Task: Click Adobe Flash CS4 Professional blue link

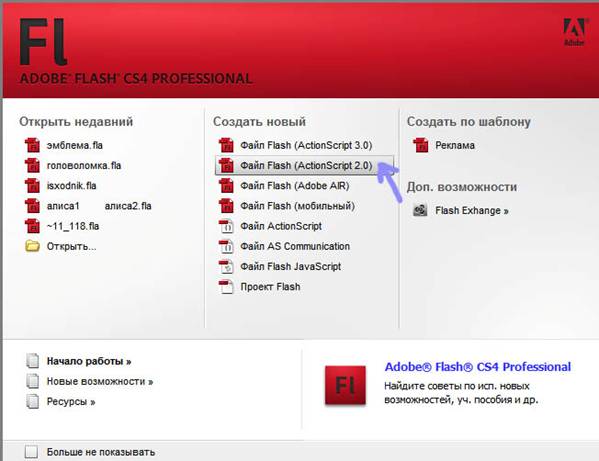Action: click(x=478, y=367)
